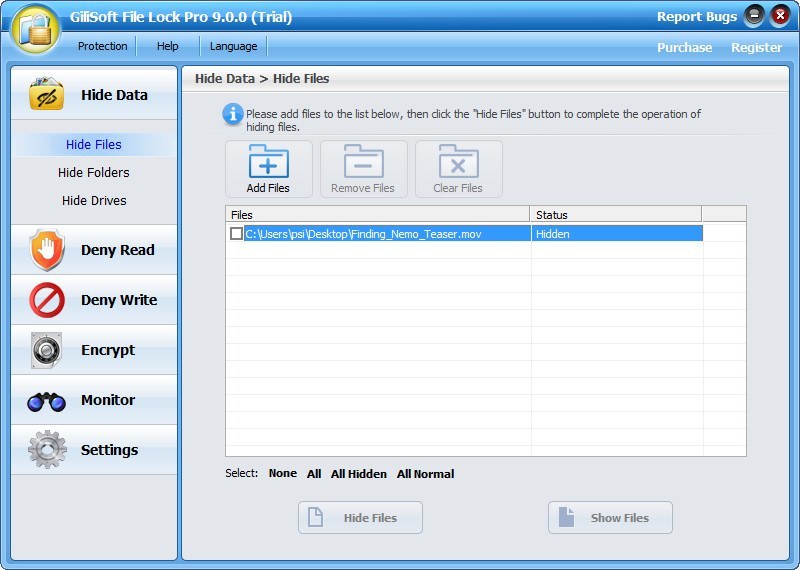Click the blue info icon beside instructions
Image resolution: width=800 pixels, height=570 pixels.
coord(233,114)
